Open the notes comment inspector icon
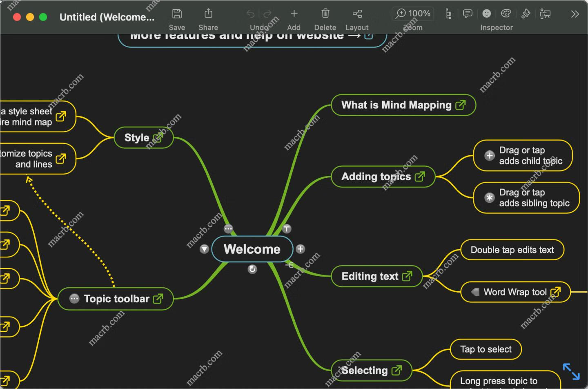The image size is (588, 389). [468, 13]
